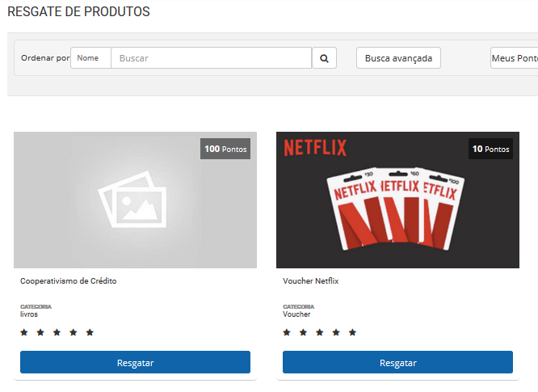Rate Voucher Netflix five stars
Image resolution: width=538 pixels, height=392 pixels.
point(353,332)
